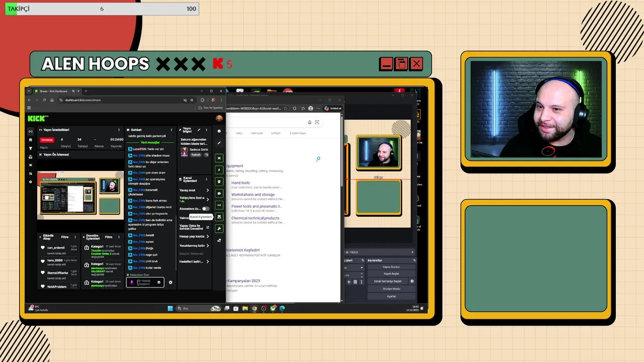Toggle the chat bubble widget icon

pyautogui.click(x=219, y=193)
